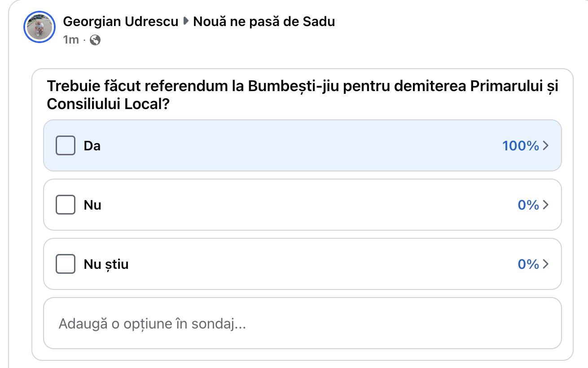This screenshot has height=368, width=588.
Task: Check the Da poll option checkbox
Action: (x=66, y=145)
